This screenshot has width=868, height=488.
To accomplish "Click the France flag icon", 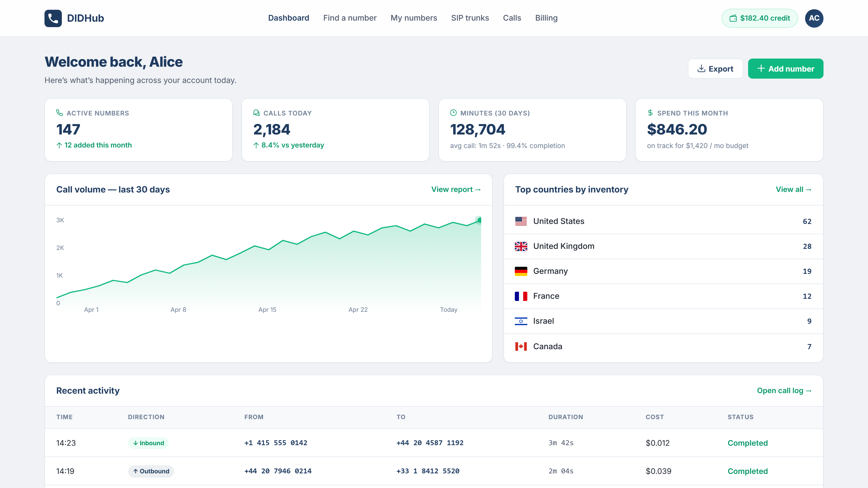I will (x=521, y=296).
